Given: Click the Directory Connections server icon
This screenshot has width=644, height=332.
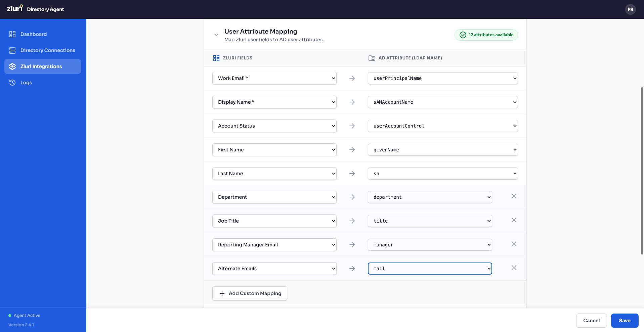Looking at the screenshot, I should [x=12, y=50].
